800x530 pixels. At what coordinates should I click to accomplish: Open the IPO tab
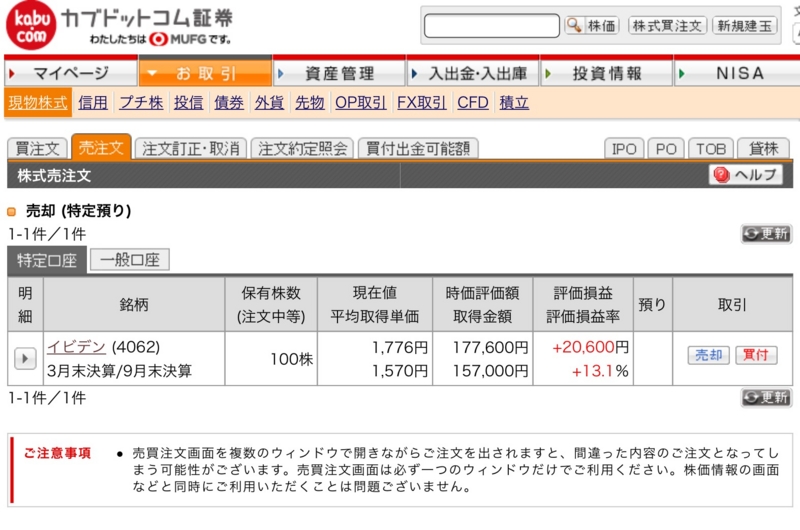pyautogui.click(x=624, y=148)
